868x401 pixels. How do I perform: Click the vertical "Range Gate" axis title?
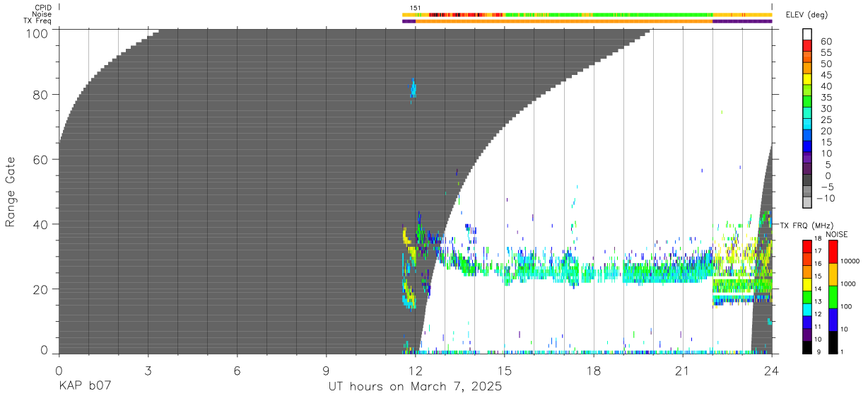[11, 192]
